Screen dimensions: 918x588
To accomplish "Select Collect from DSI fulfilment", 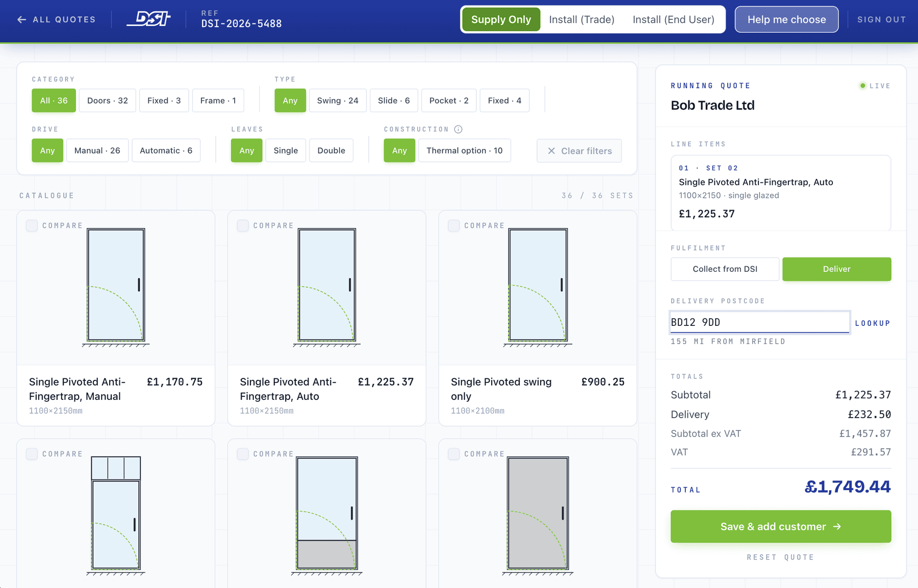I will point(725,269).
